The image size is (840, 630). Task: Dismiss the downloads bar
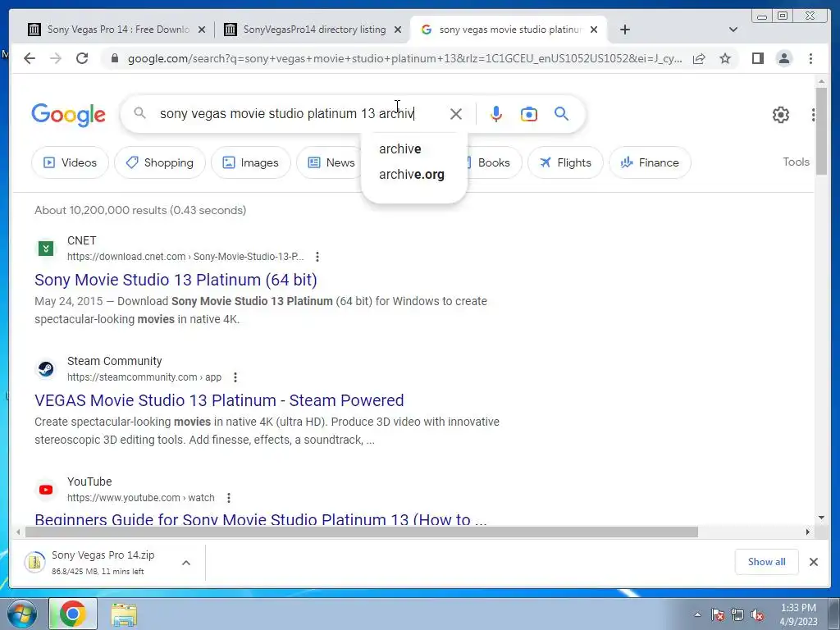tap(813, 562)
